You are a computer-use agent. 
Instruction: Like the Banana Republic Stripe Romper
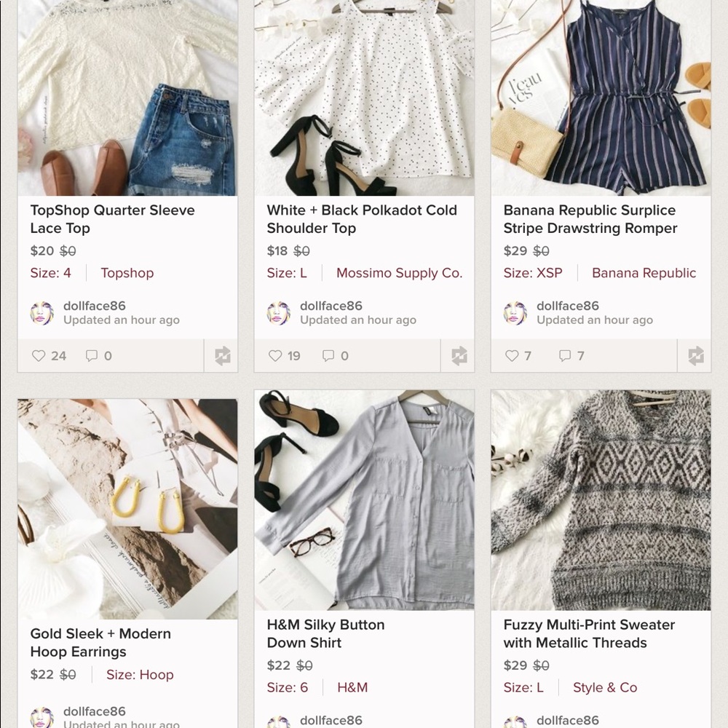tap(512, 356)
